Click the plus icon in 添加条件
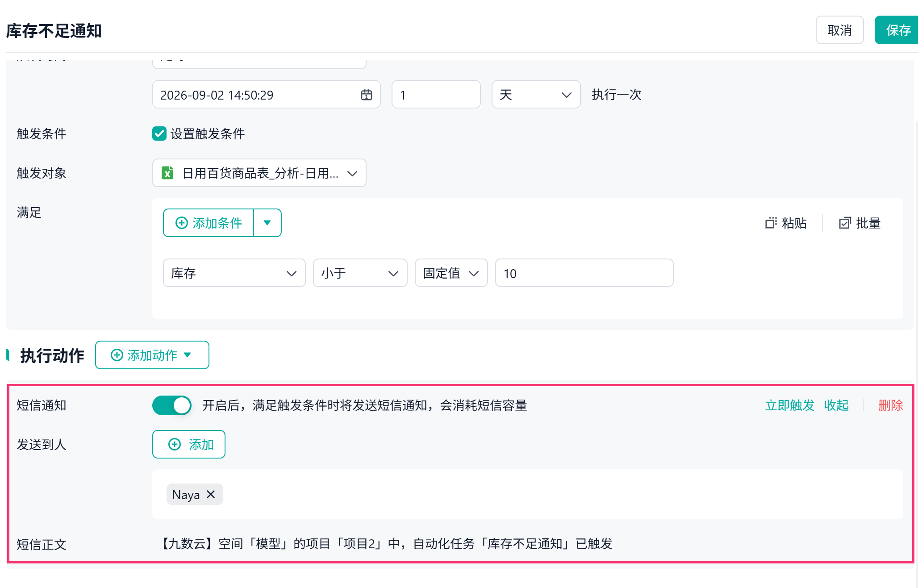This screenshot has height=588, width=918. (181, 223)
